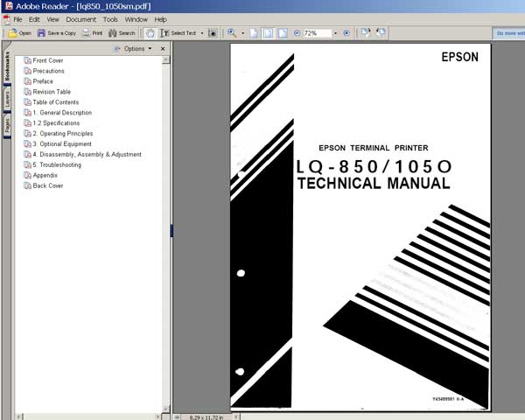Rotate page clockwise icon
This screenshot has height=420, width=525.
coord(365,32)
